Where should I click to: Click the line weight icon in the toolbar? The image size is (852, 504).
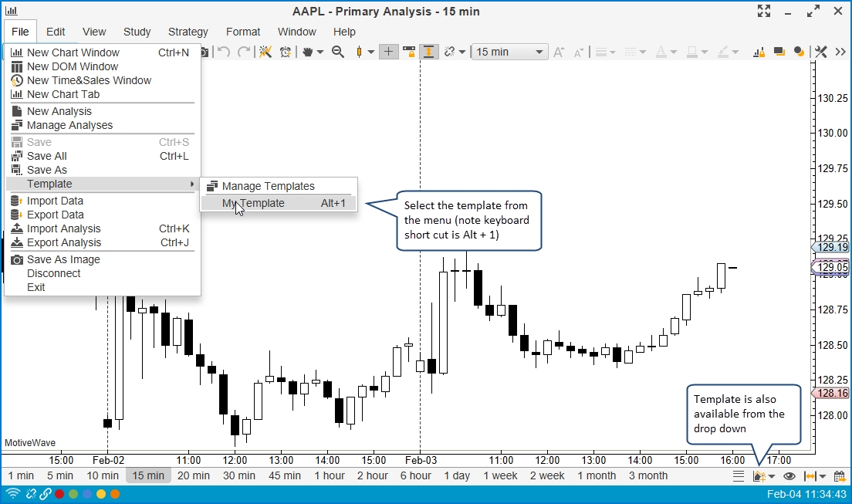click(x=601, y=52)
